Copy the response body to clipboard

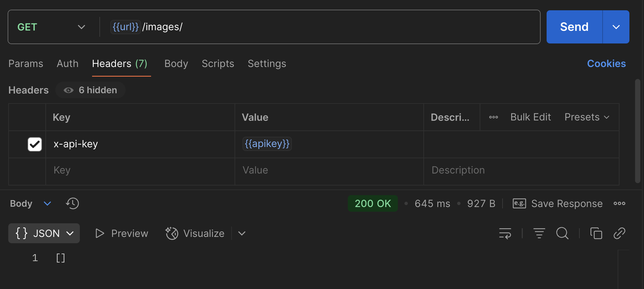tap(596, 233)
